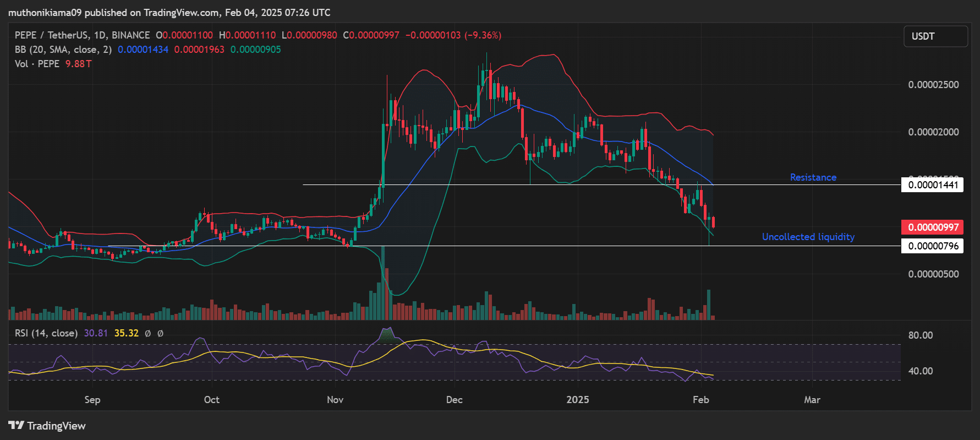Click the 0.00000796 liquidity price tag
The height and width of the screenshot is (440, 980).
point(933,246)
